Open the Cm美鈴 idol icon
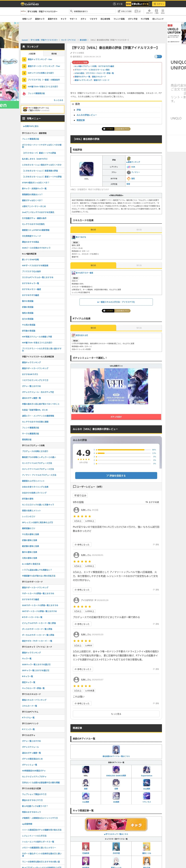The width and height of the screenshot is (186, 868). [86, 796]
